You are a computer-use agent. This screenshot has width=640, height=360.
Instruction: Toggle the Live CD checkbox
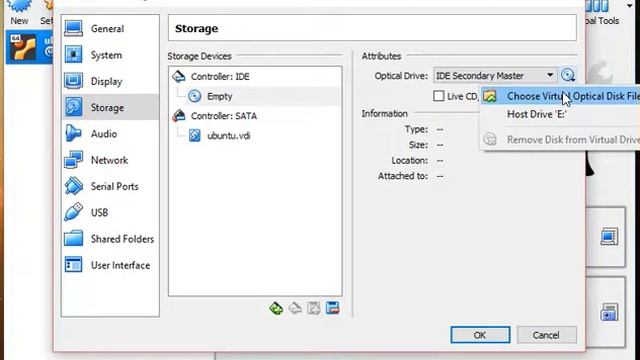pyautogui.click(x=439, y=96)
